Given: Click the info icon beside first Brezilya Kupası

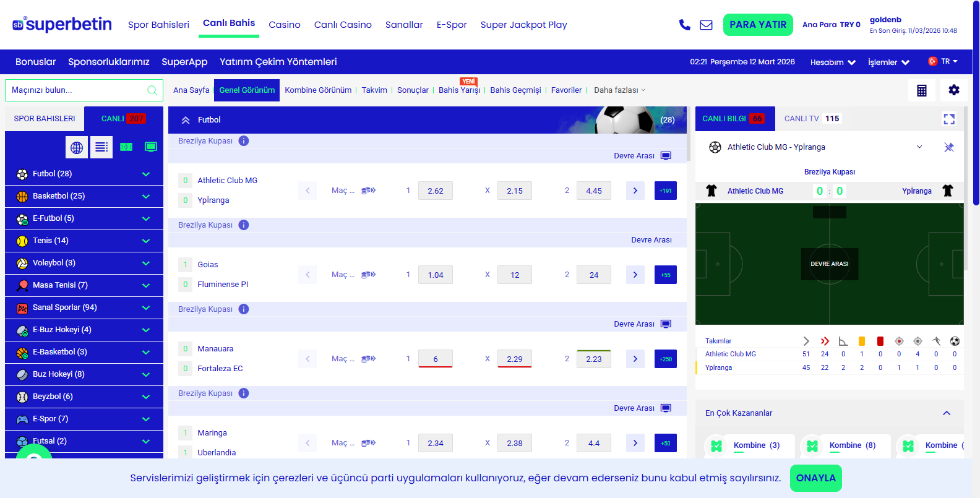Looking at the screenshot, I should 244,141.
